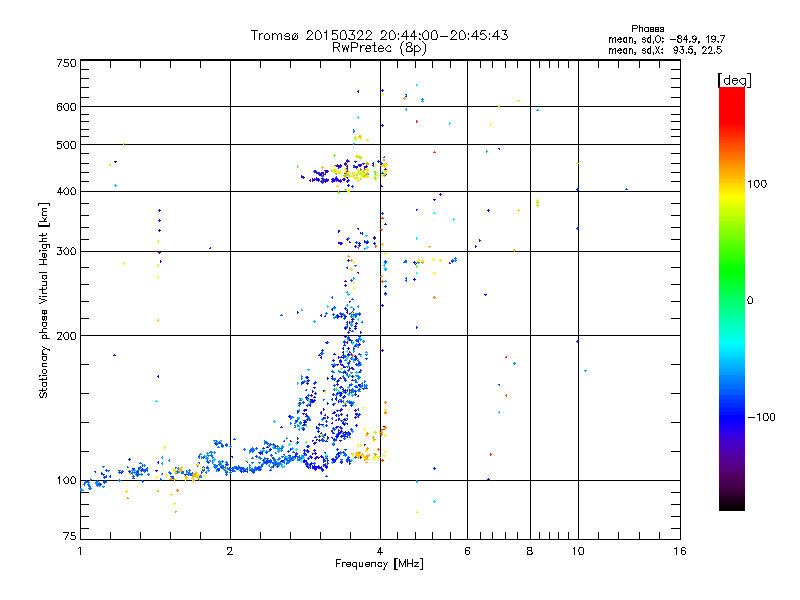The width and height of the screenshot is (800, 600).
Task: Click the 'Frequency [MHz]' x-axis label
Action: tap(379, 564)
